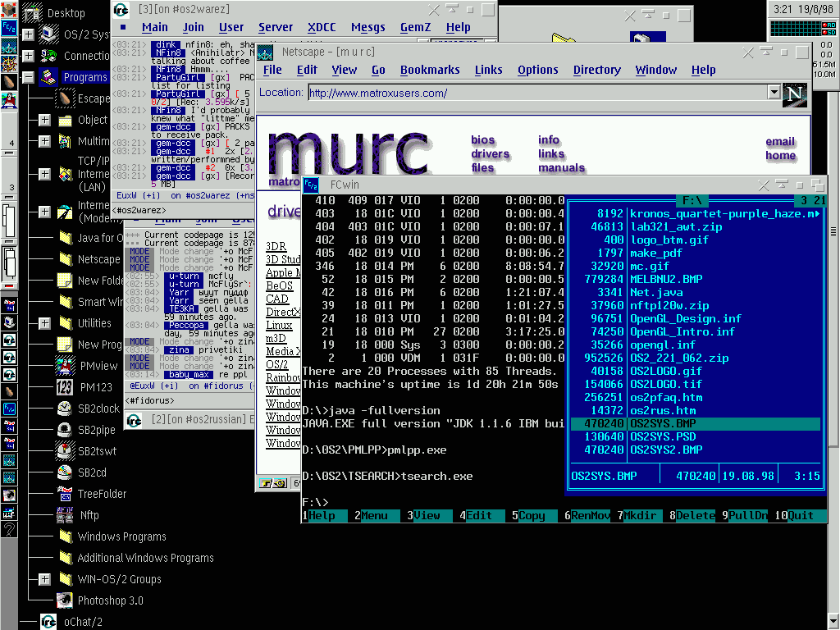840x630 pixels.
Task: Follow the email link on the murc page
Action: [780, 141]
